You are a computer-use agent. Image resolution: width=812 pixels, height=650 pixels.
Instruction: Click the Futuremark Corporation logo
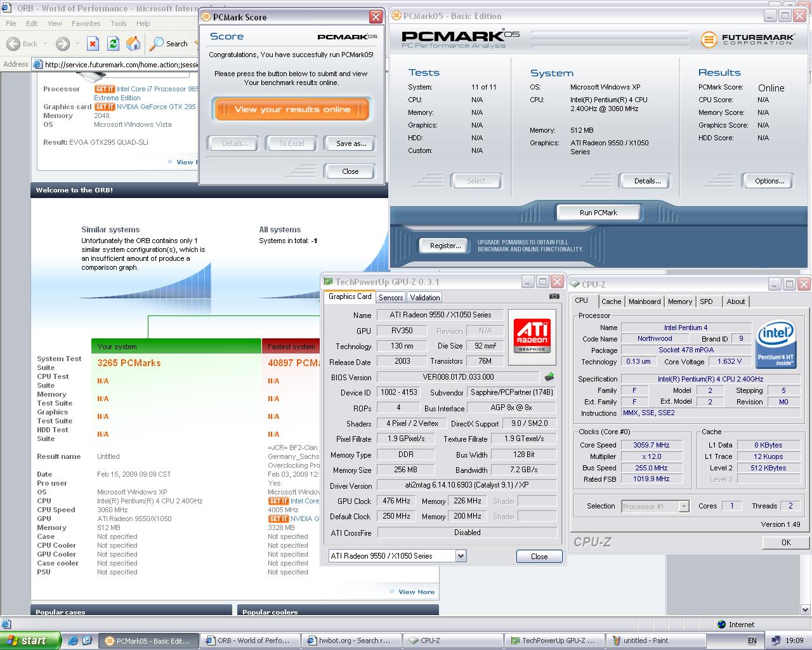point(747,39)
